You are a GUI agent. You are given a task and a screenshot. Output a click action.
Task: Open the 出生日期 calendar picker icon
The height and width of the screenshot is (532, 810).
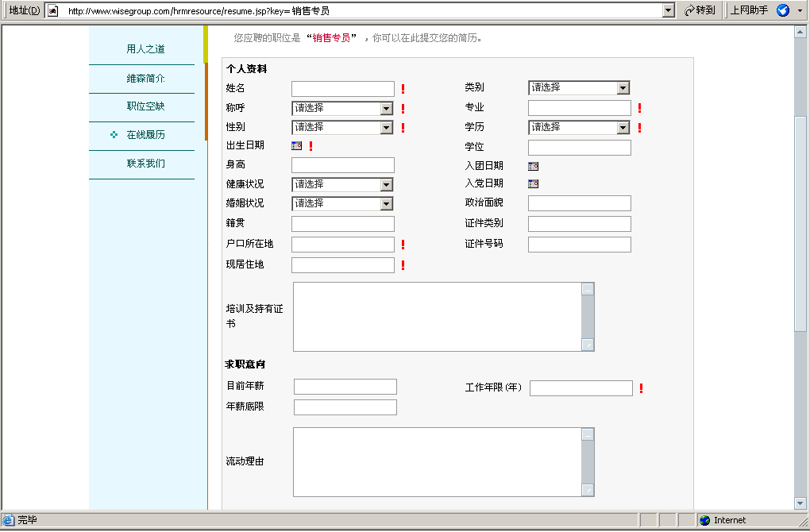(x=296, y=146)
